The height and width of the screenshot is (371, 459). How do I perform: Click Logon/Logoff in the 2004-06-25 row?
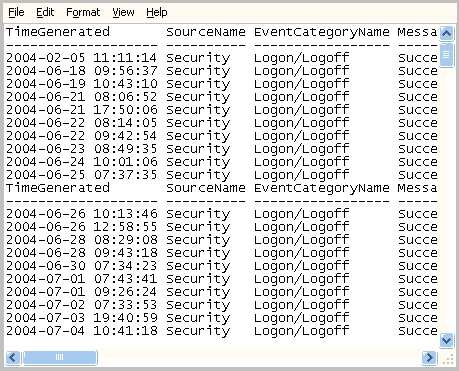point(301,176)
